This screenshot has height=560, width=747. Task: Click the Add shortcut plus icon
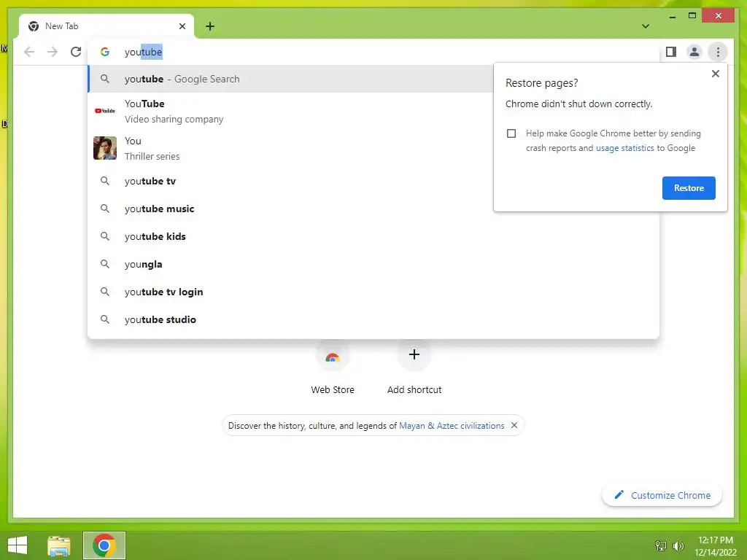[x=414, y=354]
